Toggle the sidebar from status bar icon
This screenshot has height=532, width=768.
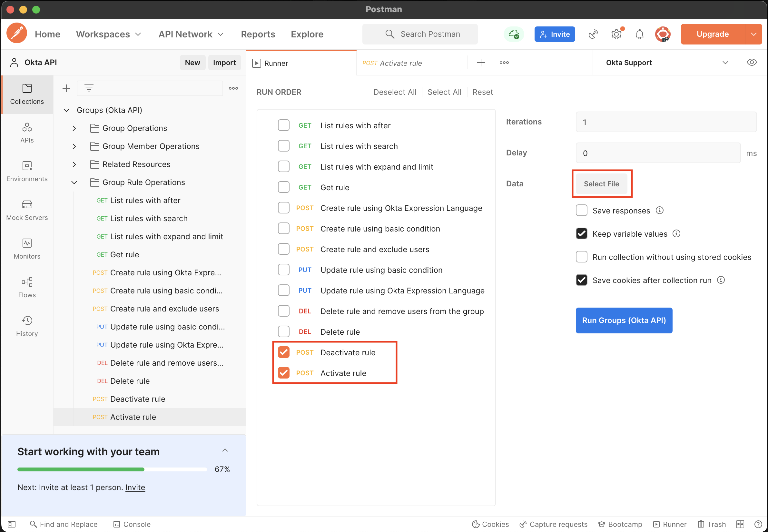pyautogui.click(x=11, y=524)
